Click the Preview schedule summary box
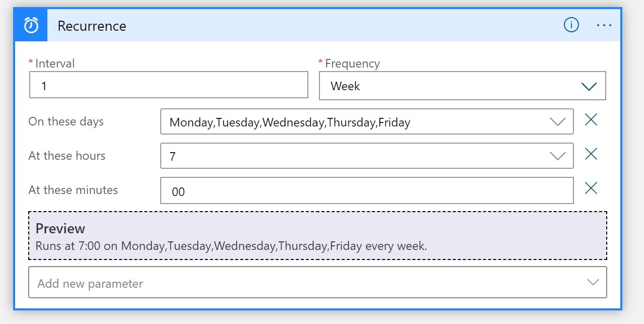 [317, 236]
